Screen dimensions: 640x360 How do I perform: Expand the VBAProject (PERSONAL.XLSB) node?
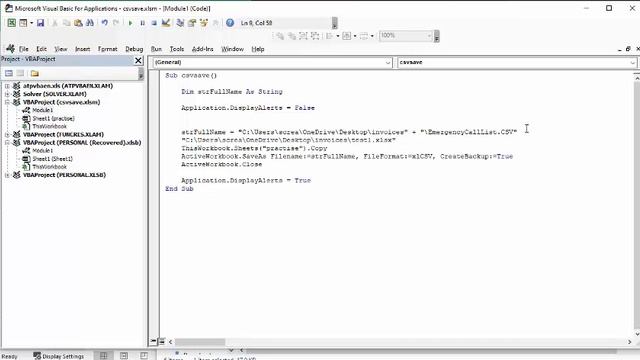point(7,175)
